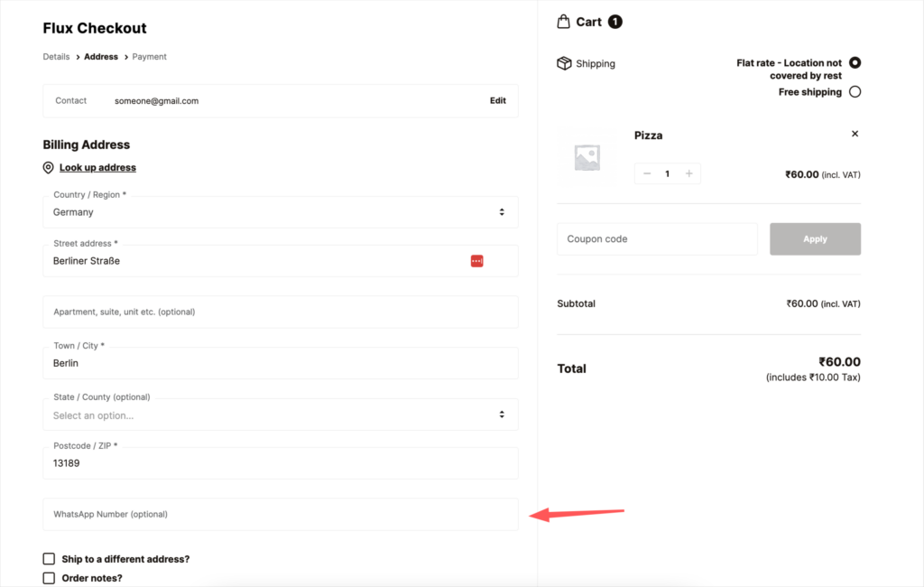Increase the Pizza quantity with the plus icon

pos(688,172)
